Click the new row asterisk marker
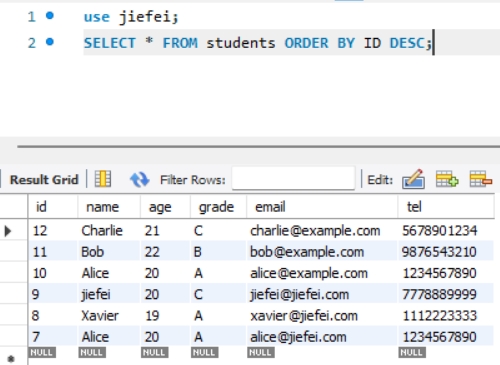Screen dimensions: 500x365 click(11, 359)
